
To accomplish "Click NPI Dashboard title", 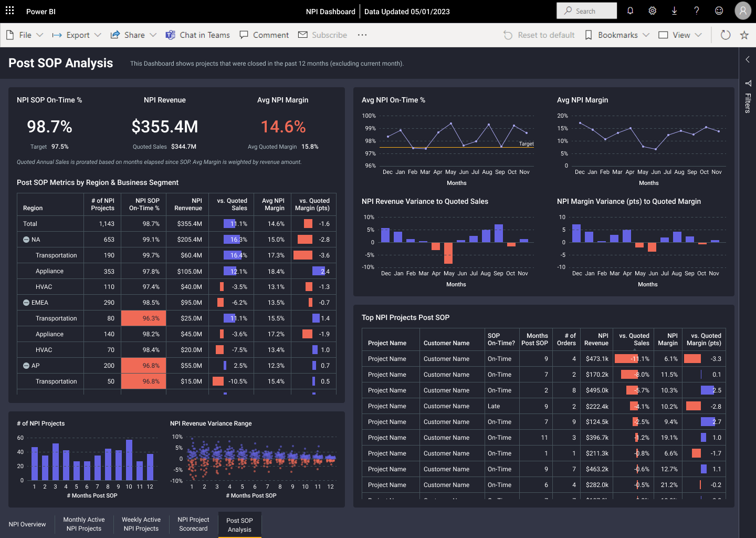I will [x=331, y=12].
